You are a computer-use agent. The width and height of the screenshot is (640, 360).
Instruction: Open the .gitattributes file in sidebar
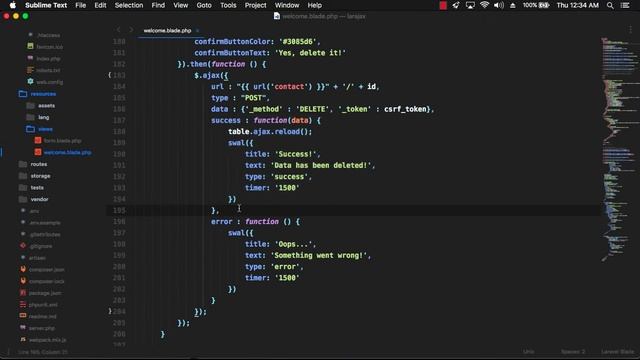[x=45, y=235]
